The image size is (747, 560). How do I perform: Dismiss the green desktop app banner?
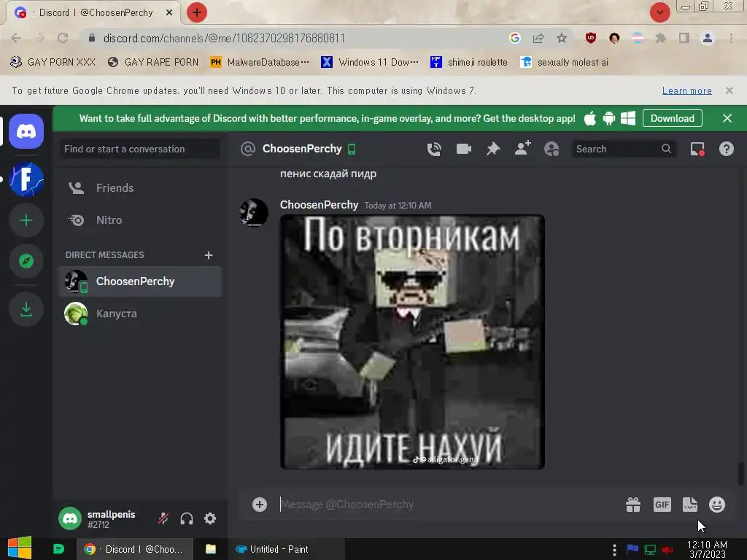pos(727,118)
